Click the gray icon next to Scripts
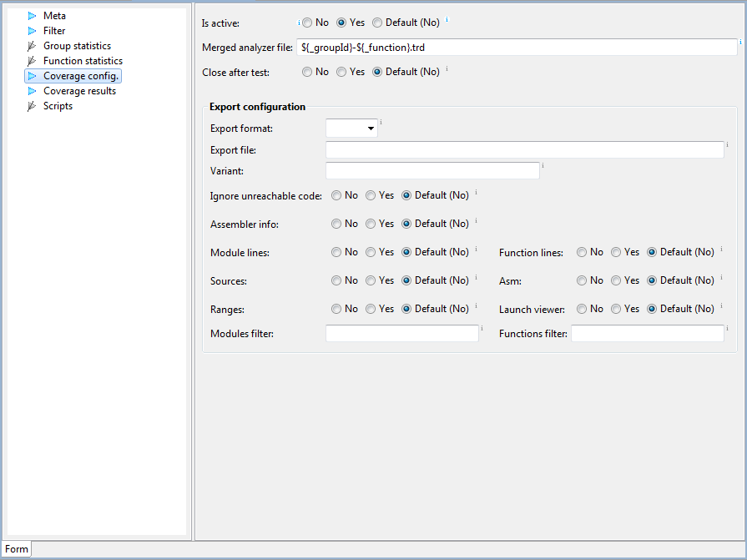 click(x=32, y=106)
